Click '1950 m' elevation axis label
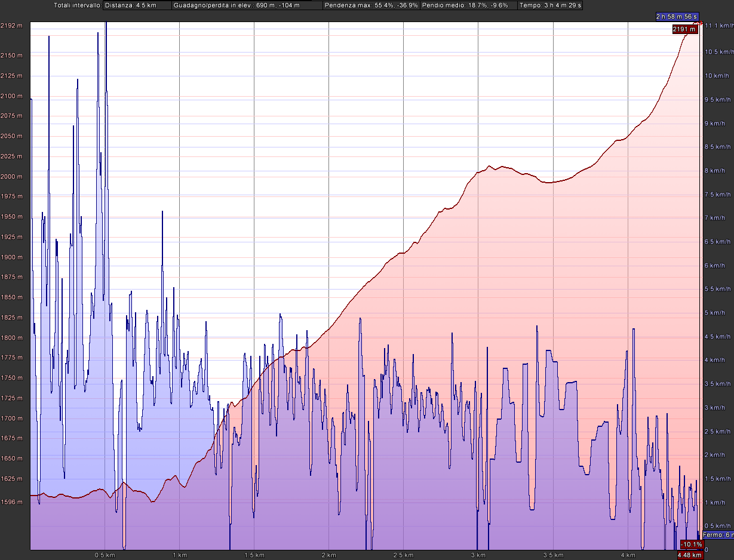Viewport: 734px width, 560px height. point(11,217)
